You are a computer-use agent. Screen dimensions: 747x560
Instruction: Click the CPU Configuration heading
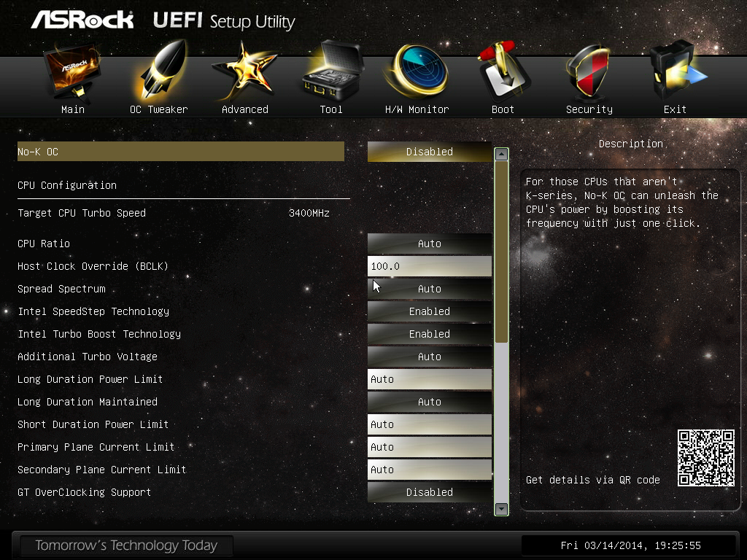click(x=67, y=185)
